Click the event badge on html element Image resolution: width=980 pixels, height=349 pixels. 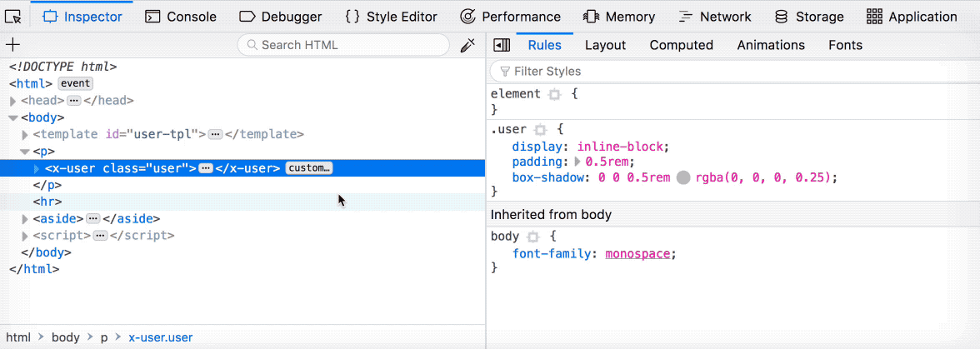(x=75, y=83)
